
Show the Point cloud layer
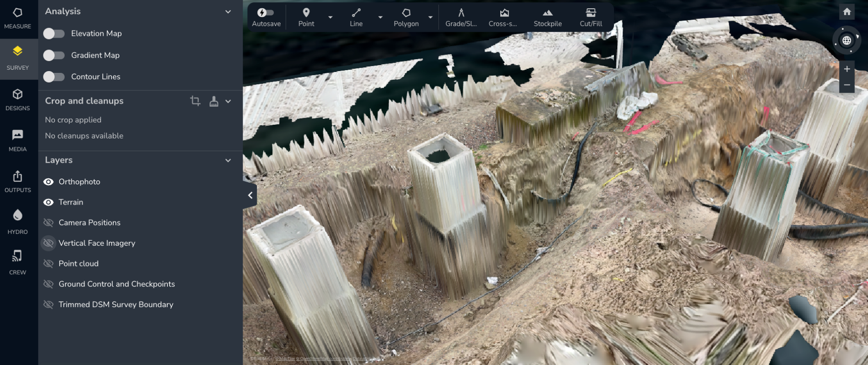pyautogui.click(x=48, y=264)
